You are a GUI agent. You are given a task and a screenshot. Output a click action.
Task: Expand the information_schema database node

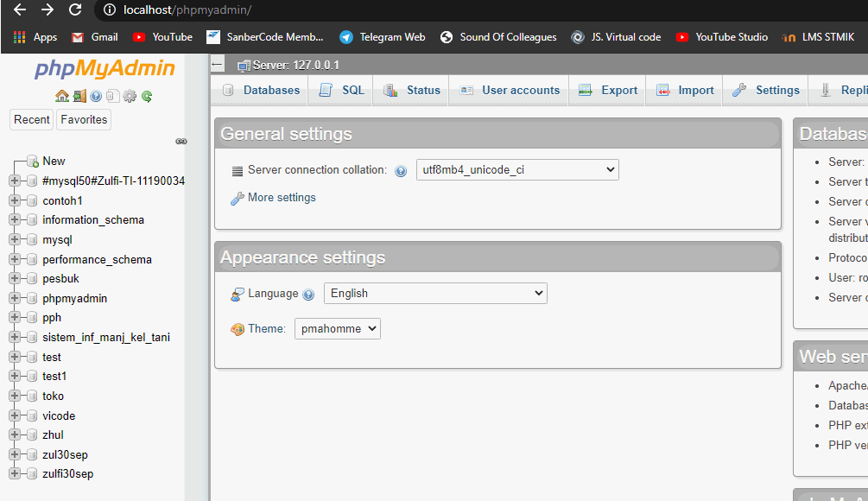click(15, 219)
